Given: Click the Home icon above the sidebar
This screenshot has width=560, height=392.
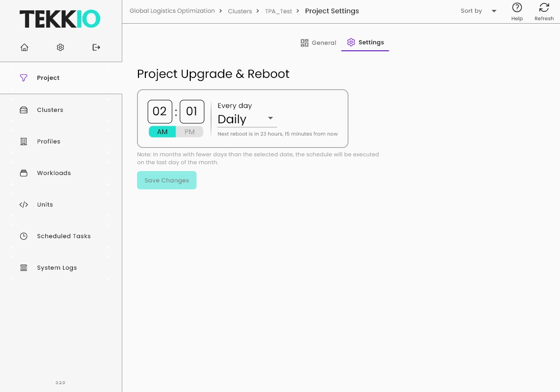Looking at the screenshot, I should pos(24,47).
